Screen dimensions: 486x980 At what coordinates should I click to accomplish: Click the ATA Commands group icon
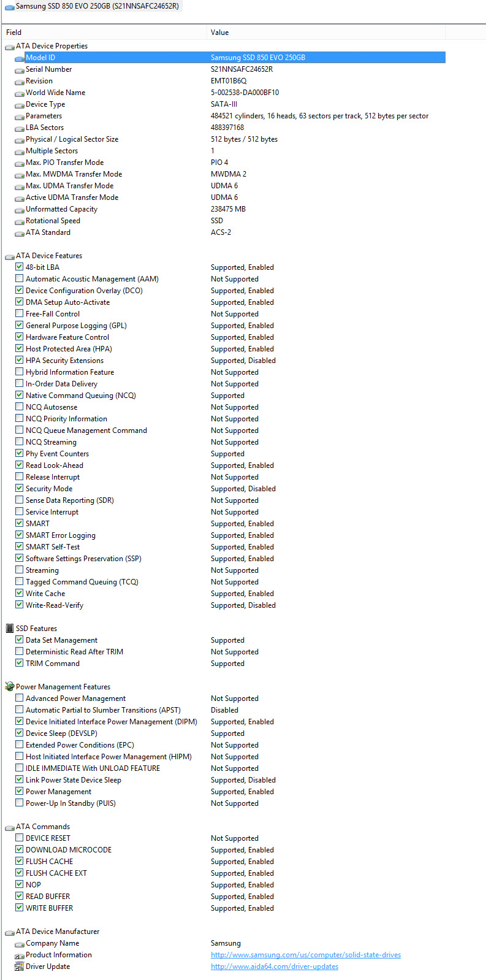(x=9, y=827)
